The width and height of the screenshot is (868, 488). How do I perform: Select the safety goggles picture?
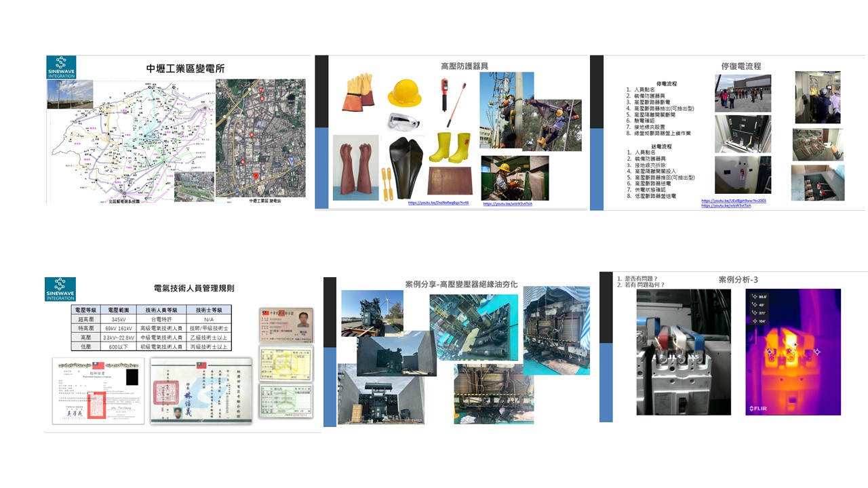(404, 122)
